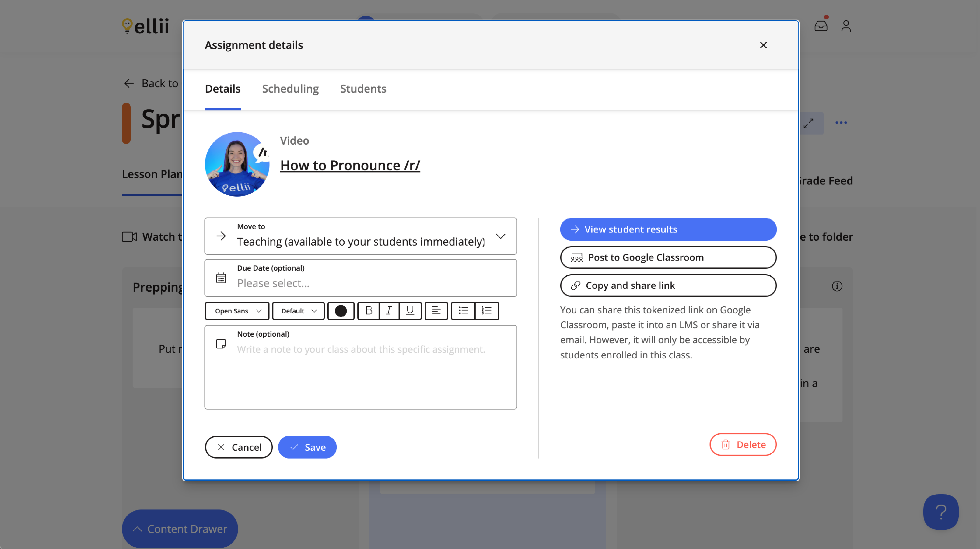
Task: Close the Assignment details dialog
Action: [763, 45]
